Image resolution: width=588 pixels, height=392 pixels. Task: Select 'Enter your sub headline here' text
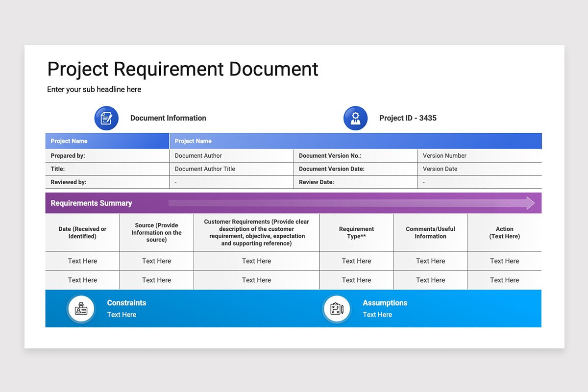pyautogui.click(x=94, y=89)
